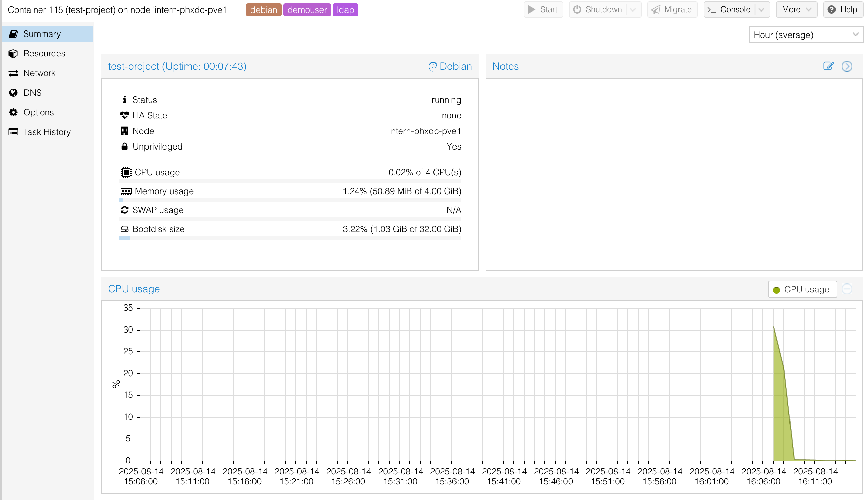Open Help
The width and height of the screenshot is (868, 500).
pos(843,9)
